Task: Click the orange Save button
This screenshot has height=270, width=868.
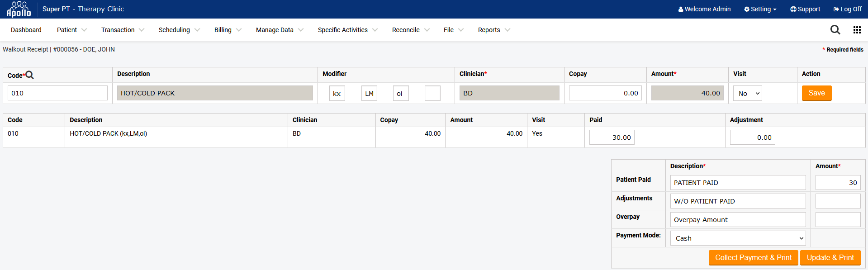Action: tap(816, 93)
